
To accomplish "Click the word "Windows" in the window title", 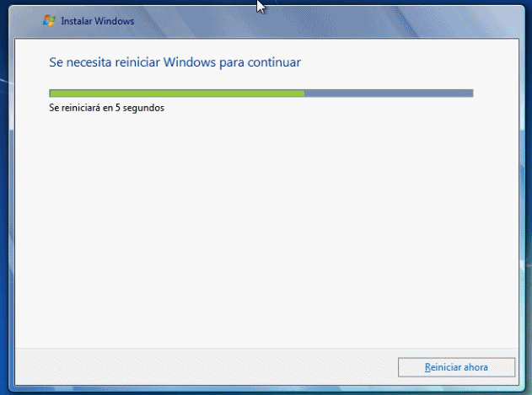I will pyautogui.click(x=115, y=21).
